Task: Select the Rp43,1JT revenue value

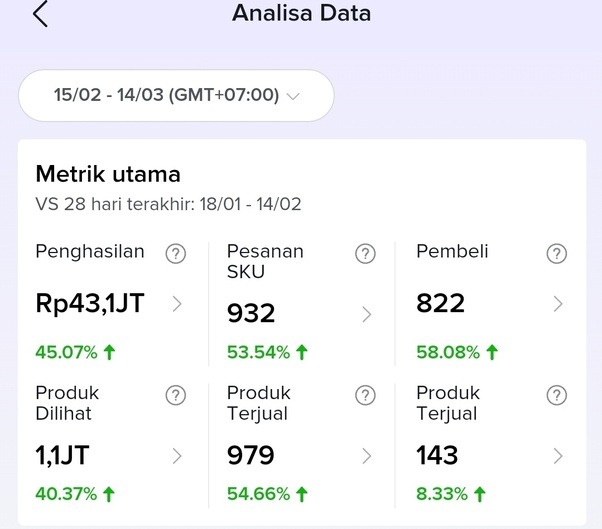Action: coord(90,304)
